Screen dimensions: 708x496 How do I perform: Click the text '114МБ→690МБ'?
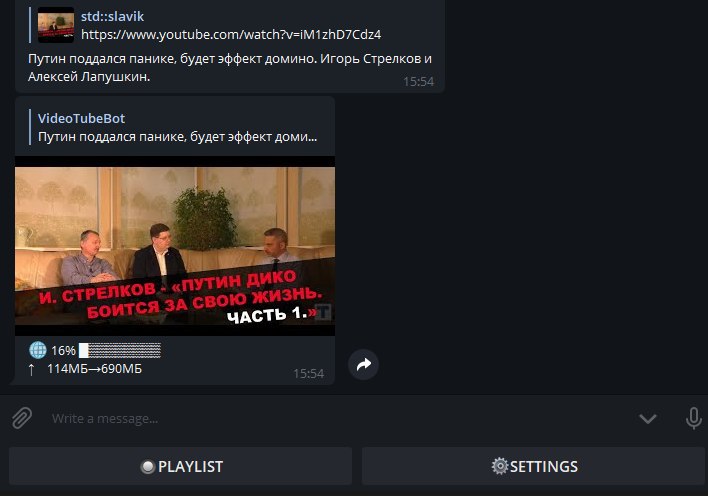pyautogui.click(x=94, y=369)
